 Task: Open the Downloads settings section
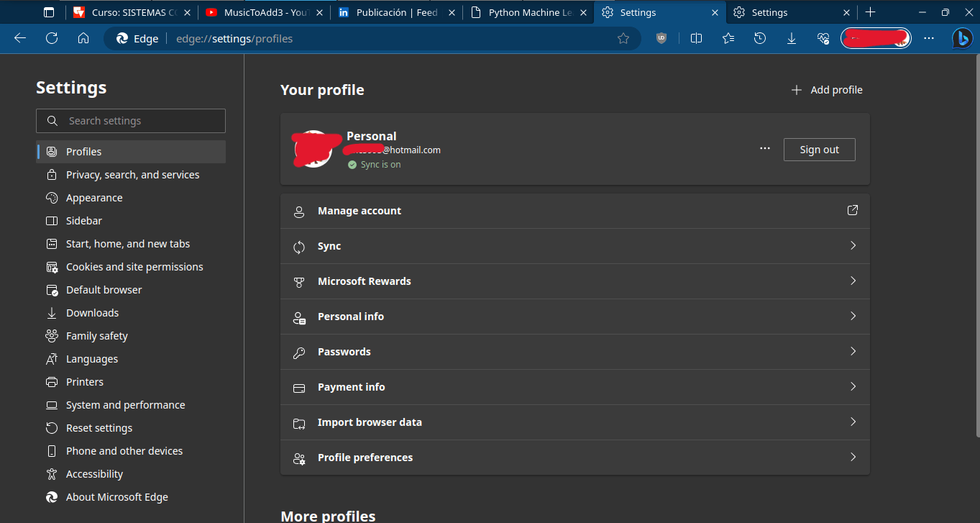[131, 313]
